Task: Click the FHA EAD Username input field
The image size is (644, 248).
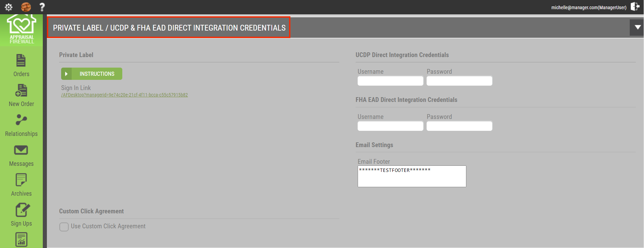Action: 390,126
